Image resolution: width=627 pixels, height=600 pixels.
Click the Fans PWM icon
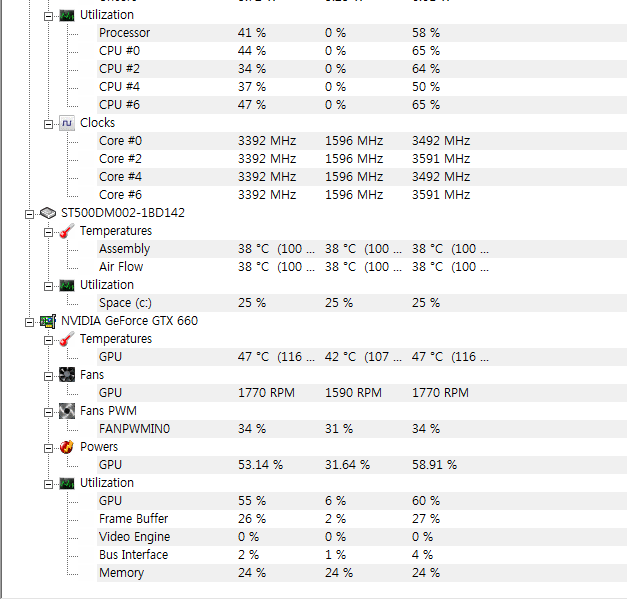(67, 411)
